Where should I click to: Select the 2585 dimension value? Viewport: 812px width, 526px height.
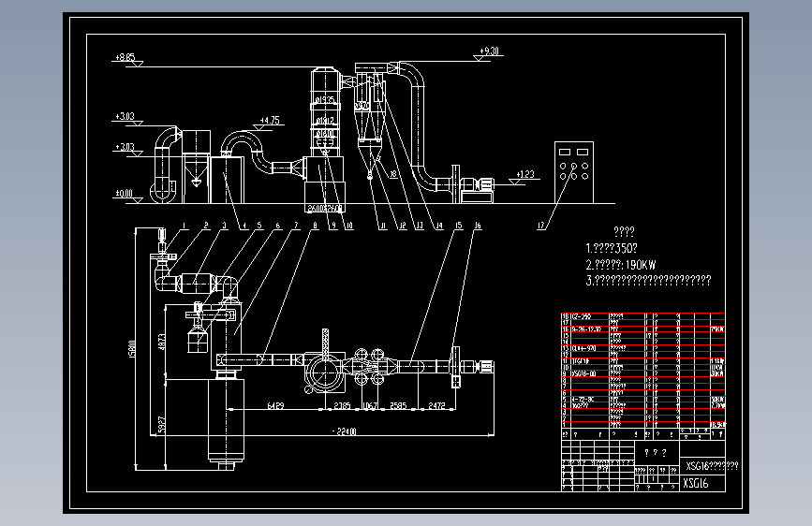tap(398, 405)
